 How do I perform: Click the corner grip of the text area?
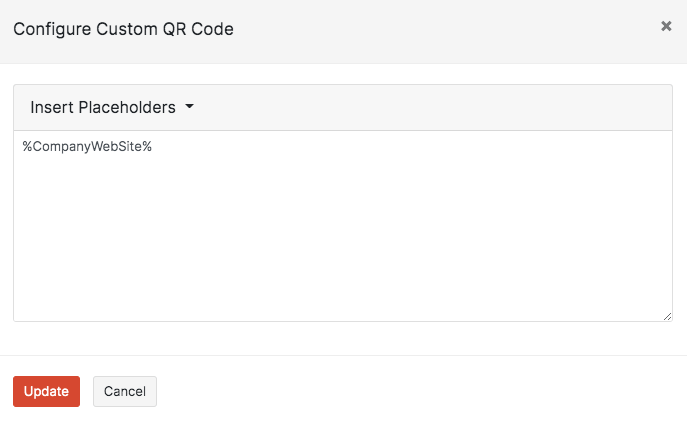(667, 316)
